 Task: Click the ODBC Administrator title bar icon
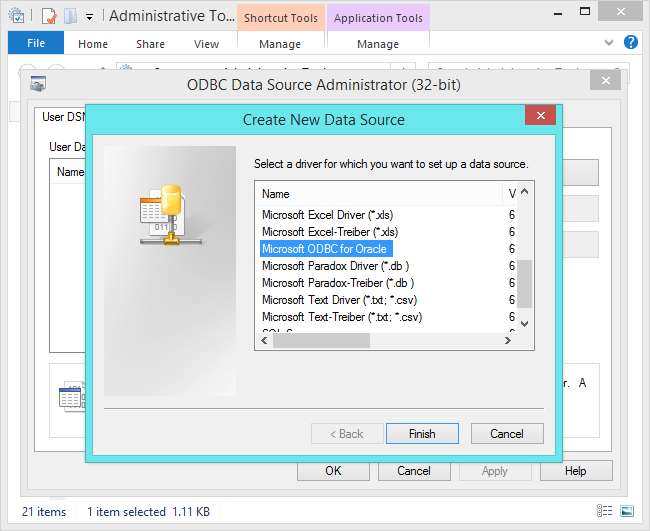point(38,84)
